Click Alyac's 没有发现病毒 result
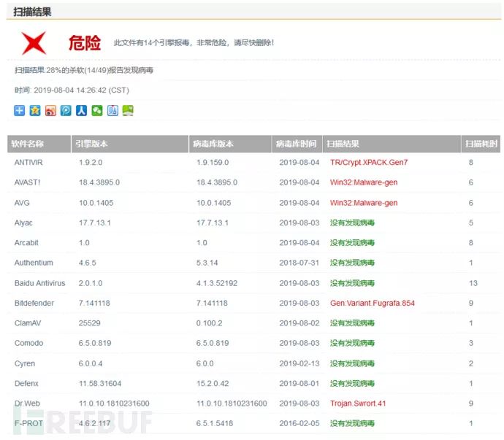 [x=352, y=223]
